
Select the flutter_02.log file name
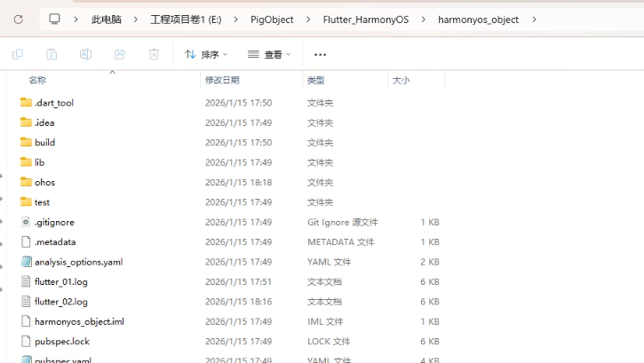coord(61,302)
